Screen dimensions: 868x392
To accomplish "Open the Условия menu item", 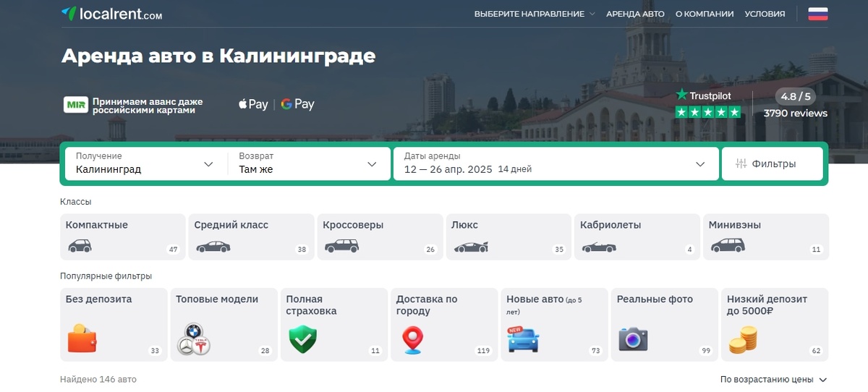I will pyautogui.click(x=765, y=14).
